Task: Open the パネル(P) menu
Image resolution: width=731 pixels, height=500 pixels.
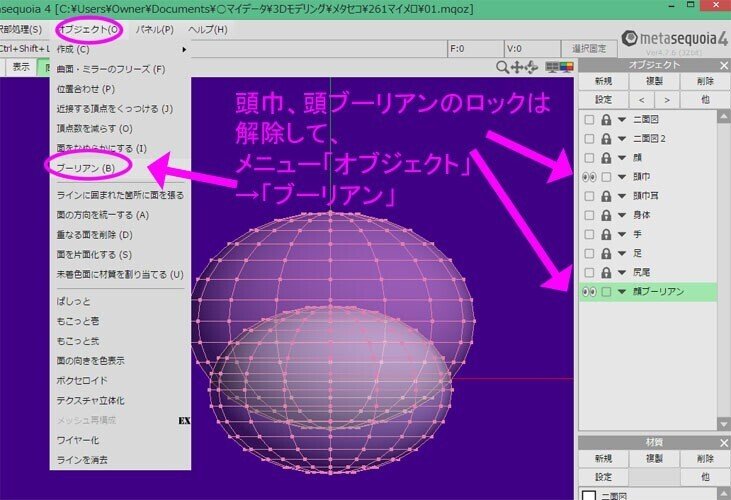Action: pyautogui.click(x=154, y=29)
